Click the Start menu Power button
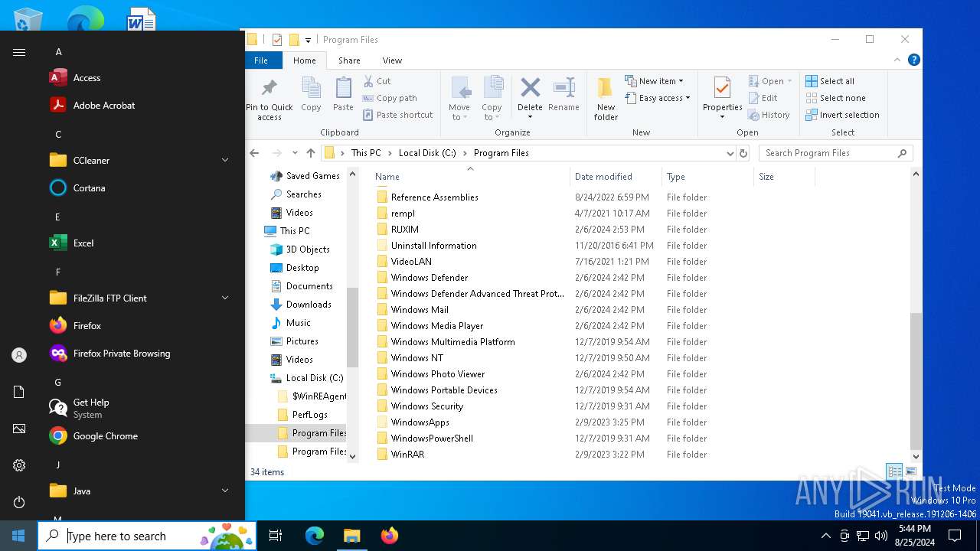 pyautogui.click(x=19, y=502)
